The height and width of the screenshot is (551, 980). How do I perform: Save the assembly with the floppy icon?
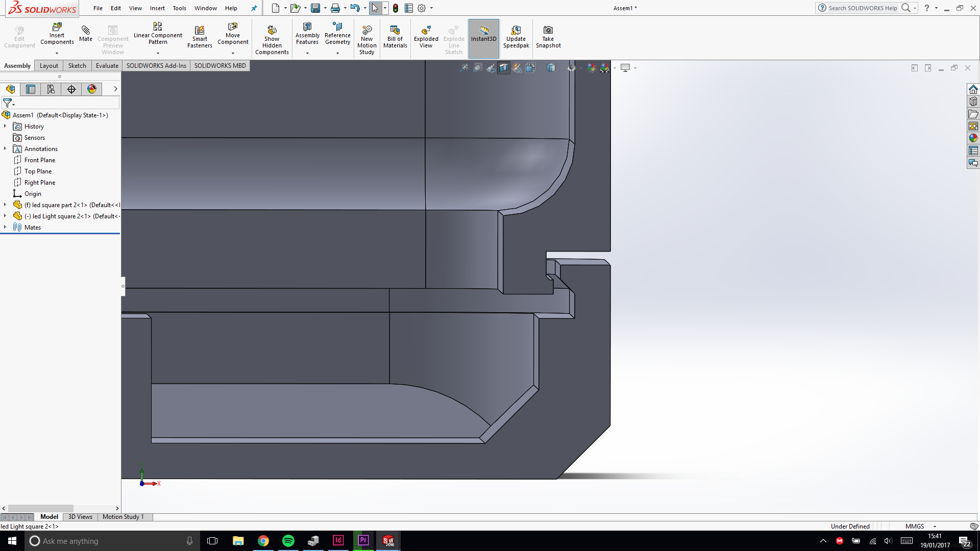point(315,8)
